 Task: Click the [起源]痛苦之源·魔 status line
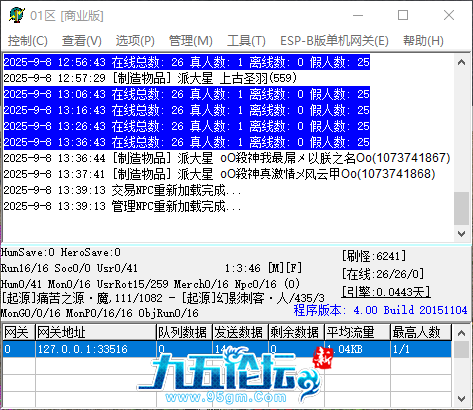pos(163,298)
